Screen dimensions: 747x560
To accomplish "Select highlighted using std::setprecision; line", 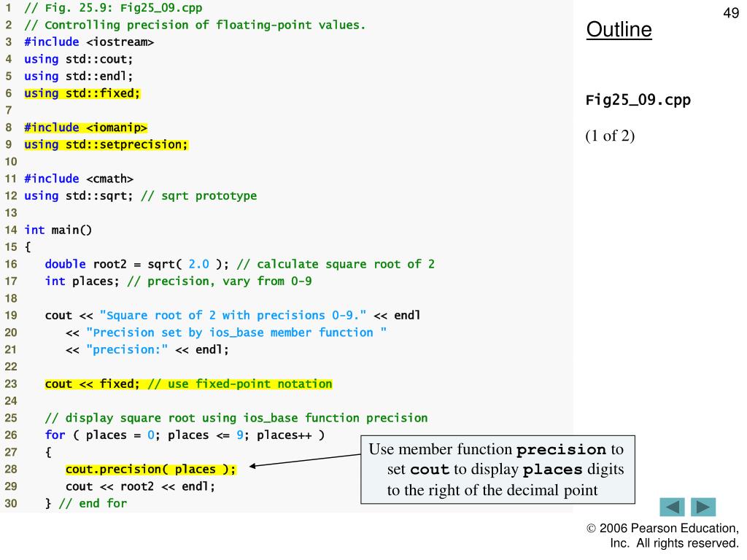I will coord(107,145).
